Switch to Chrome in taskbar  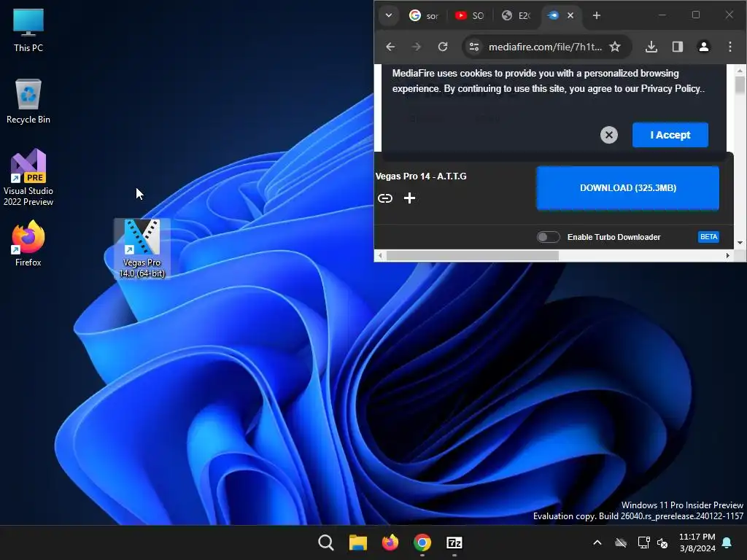(422, 542)
